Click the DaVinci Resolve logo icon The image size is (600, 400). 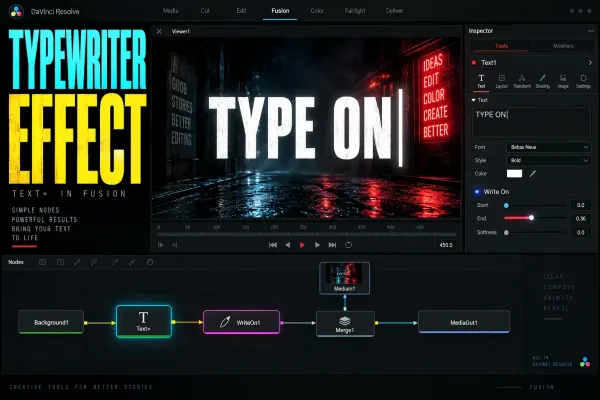pos(16,11)
